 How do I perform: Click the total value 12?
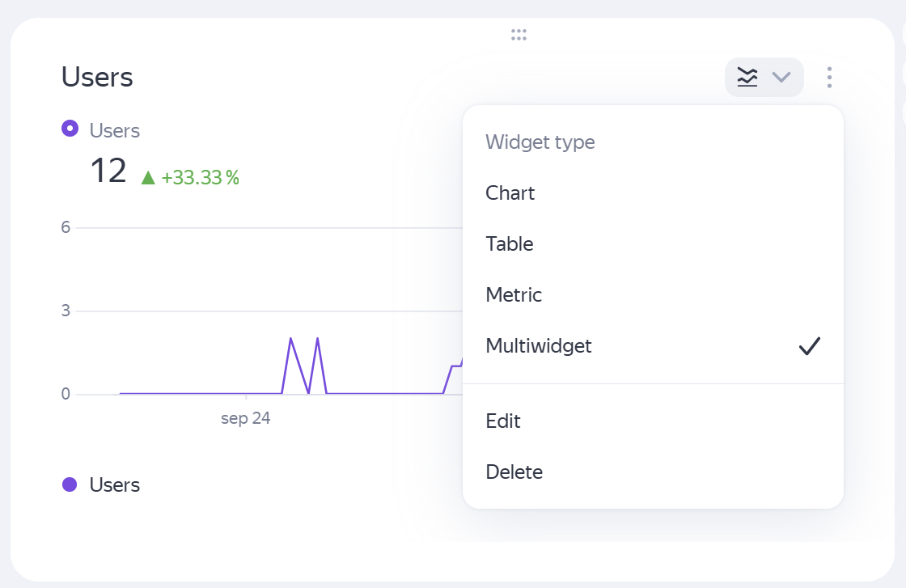click(x=108, y=171)
